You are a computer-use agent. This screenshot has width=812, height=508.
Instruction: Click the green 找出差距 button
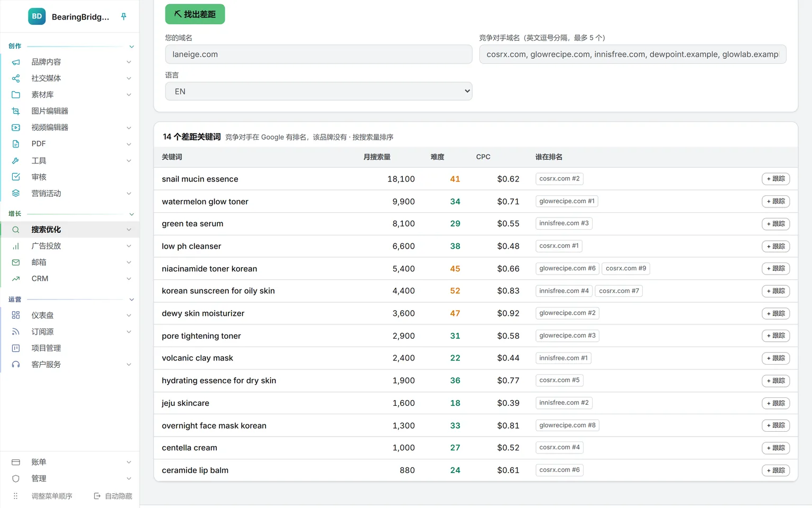click(195, 14)
